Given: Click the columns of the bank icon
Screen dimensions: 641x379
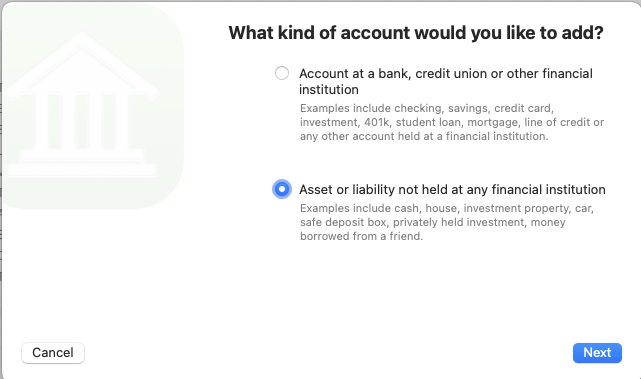Looking at the screenshot, I should [x=82, y=121].
